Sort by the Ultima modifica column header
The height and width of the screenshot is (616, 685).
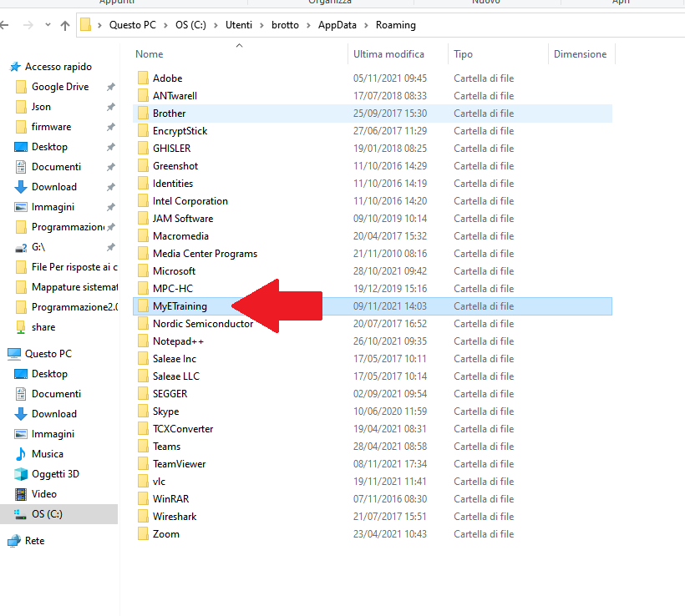coord(388,54)
